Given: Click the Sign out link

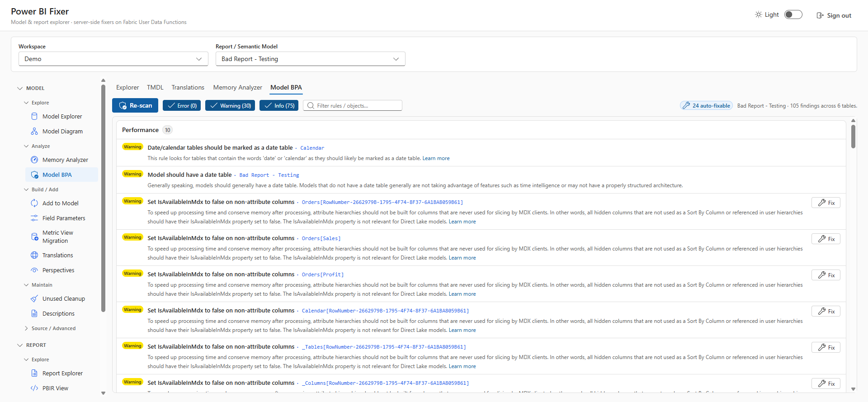Looking at the screenshot, I should 834,15.
